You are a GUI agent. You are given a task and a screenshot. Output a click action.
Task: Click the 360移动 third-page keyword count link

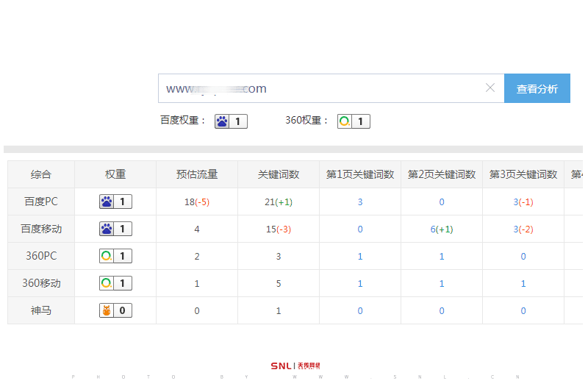coord(523,284)
